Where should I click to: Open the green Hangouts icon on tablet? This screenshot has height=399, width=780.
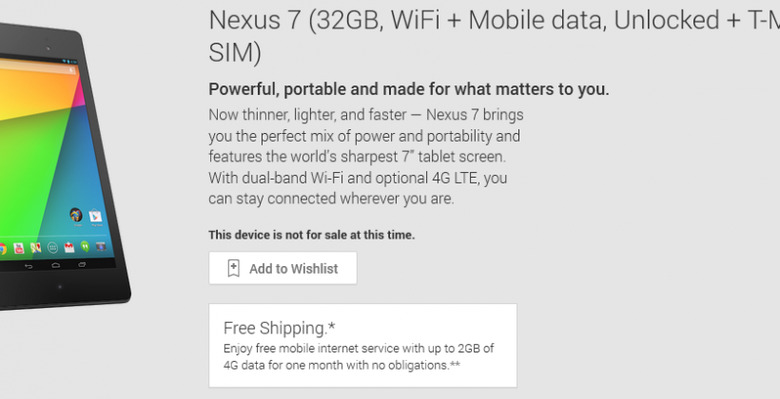[85, 246]
